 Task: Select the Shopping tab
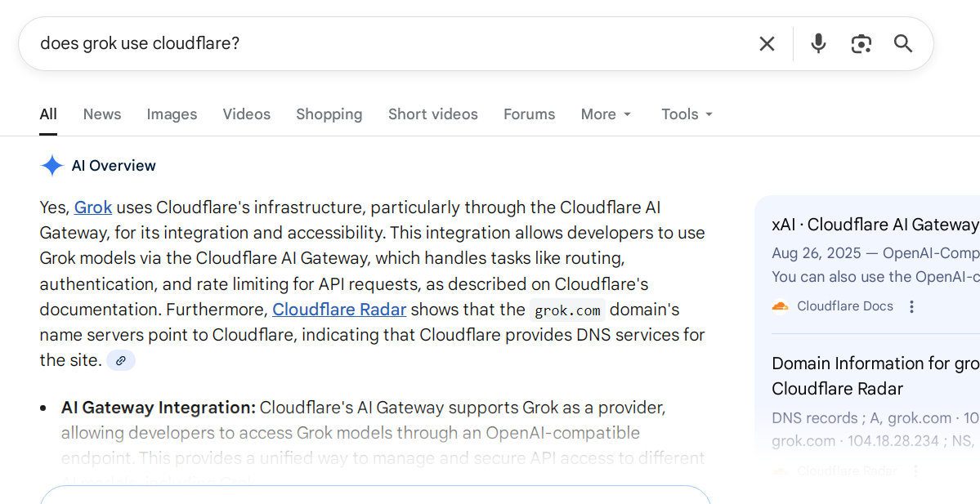329,114
